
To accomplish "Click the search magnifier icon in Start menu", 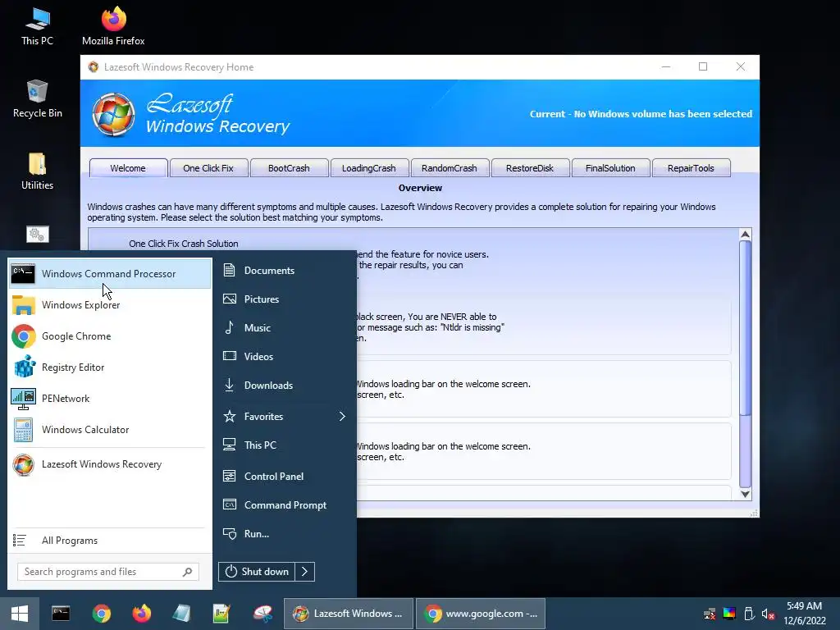I will (x=188, y=572).
